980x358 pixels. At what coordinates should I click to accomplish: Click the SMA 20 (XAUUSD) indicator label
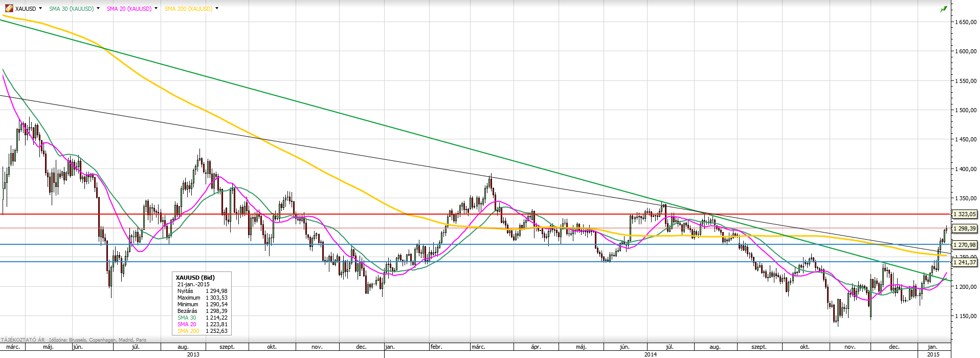pos(129,9)
